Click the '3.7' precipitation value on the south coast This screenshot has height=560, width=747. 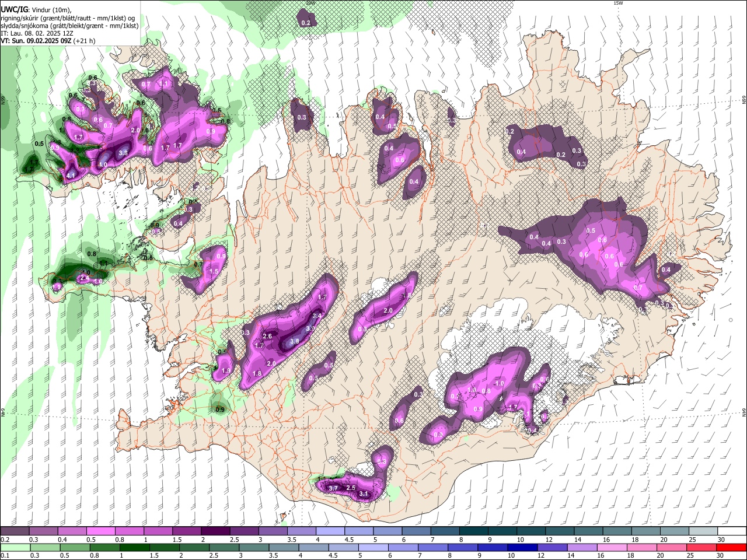coord(333,488)
